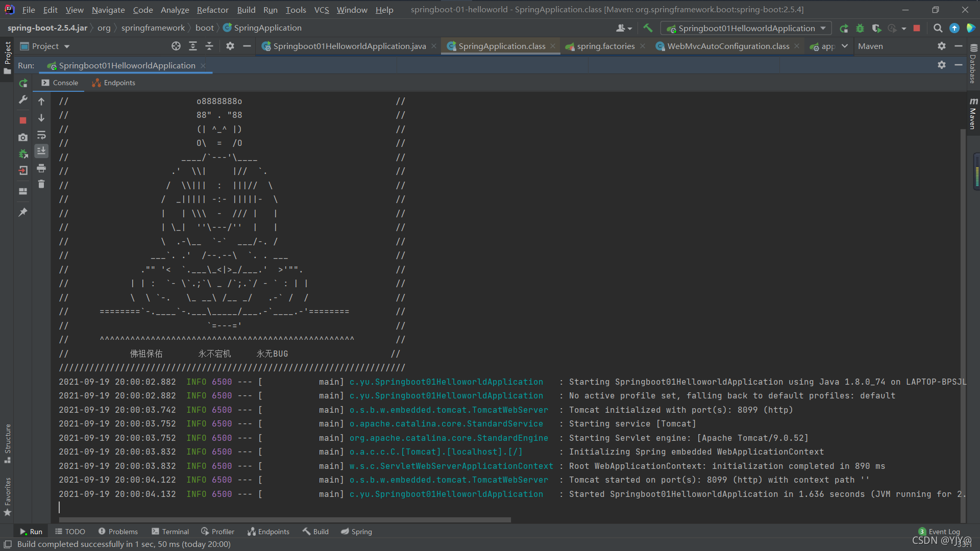Click the build hammer icon in toolbar
The height and width of the screenshot is (551, 980).
click(648, 28)
